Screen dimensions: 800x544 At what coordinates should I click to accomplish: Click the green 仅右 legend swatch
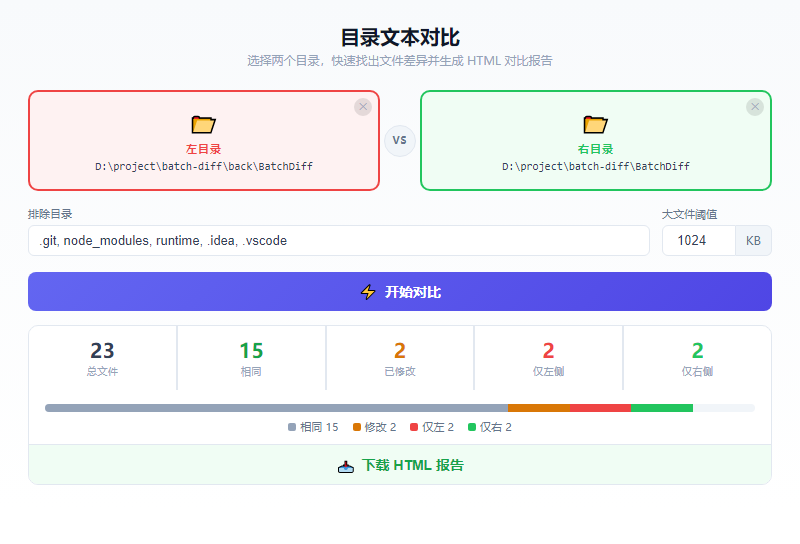click(472, 427)
